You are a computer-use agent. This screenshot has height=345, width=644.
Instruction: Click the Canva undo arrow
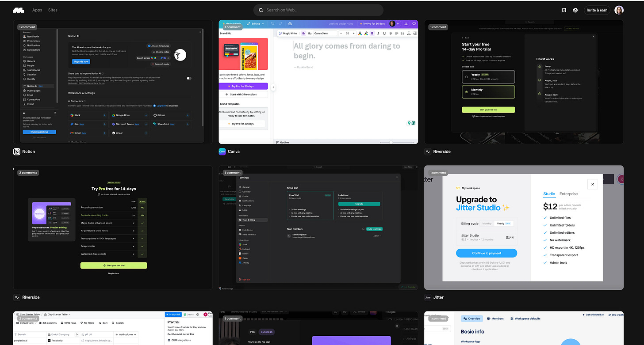[273, 23]
